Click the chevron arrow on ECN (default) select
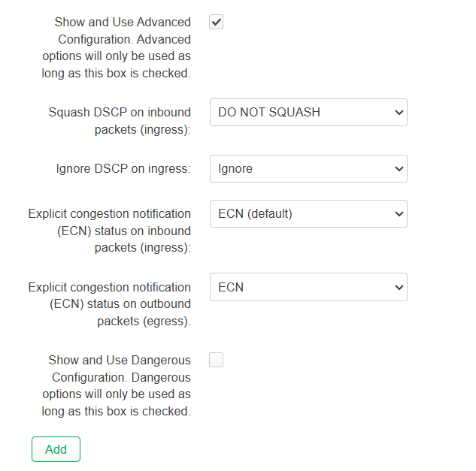The image size is (476, 471). click(x=399, y=214)
